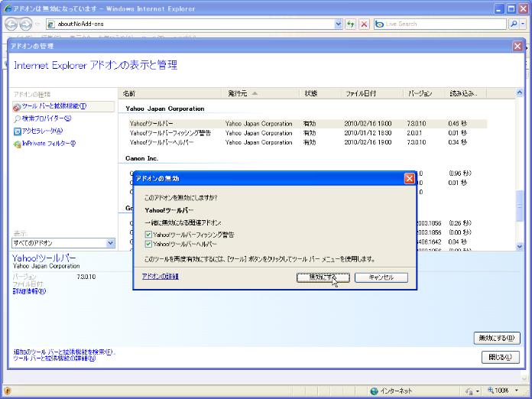Click the red stop icon in IE toolbar
This screenshot has height=399, width=532.
pyautogui.click(x=364, y=24)
